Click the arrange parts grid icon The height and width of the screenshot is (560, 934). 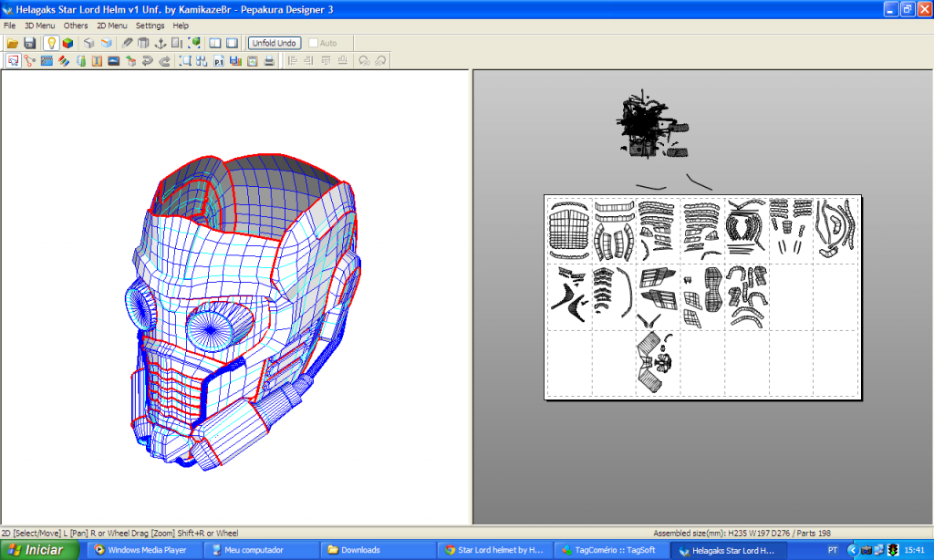click(x=202, y=61)
